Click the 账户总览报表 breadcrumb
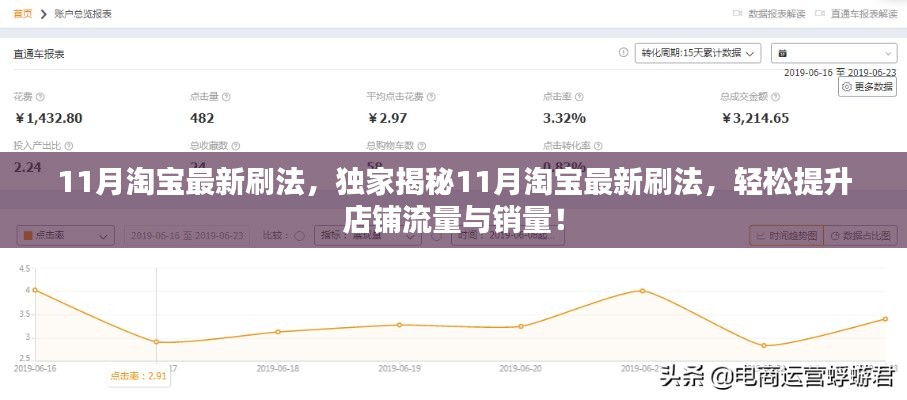This screenshot has width=907, height=400. [83, 13]
